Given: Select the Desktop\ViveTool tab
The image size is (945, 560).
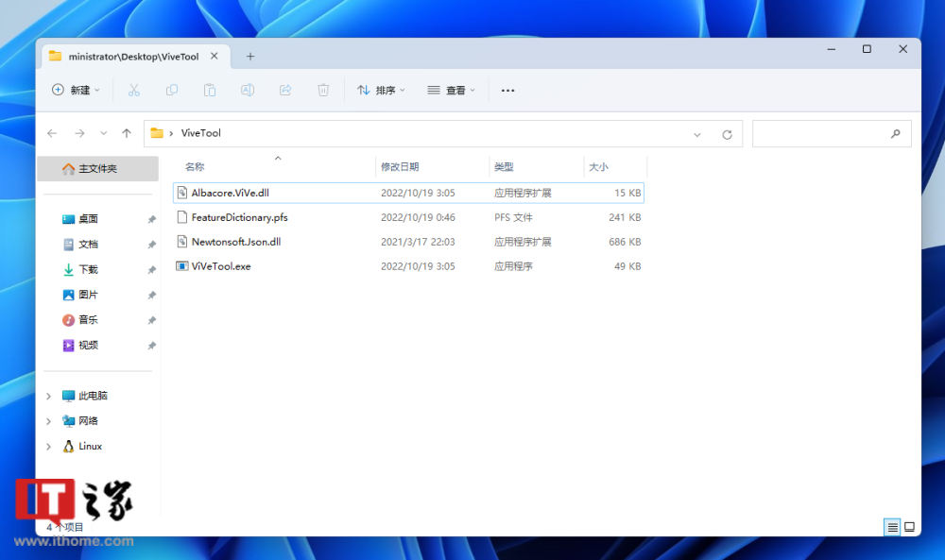Looking at the screenshot, I should (x=133, y=57).
